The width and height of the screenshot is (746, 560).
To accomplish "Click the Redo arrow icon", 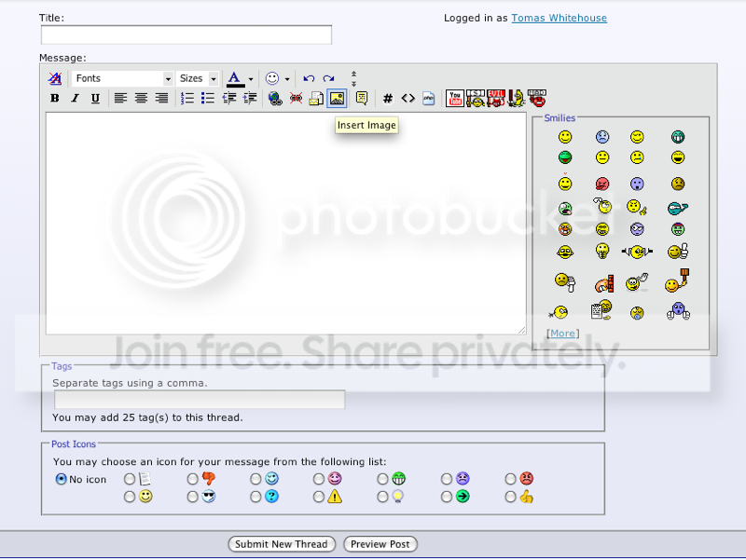I will point(328,78).
